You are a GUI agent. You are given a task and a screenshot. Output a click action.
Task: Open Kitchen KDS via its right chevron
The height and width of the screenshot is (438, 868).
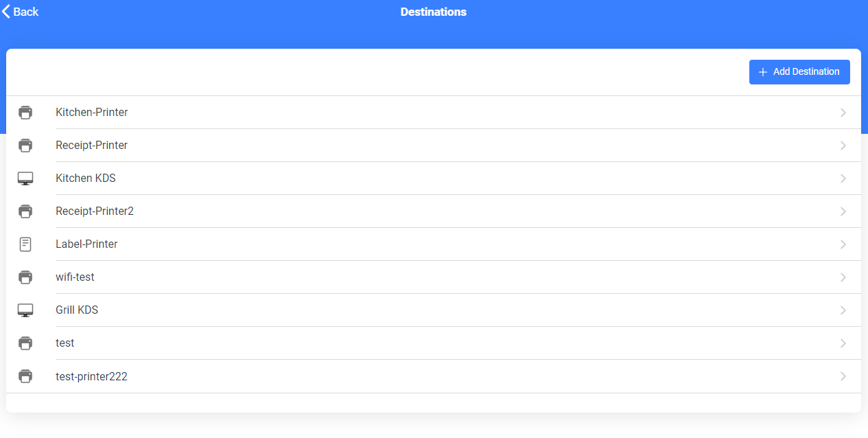843,178
